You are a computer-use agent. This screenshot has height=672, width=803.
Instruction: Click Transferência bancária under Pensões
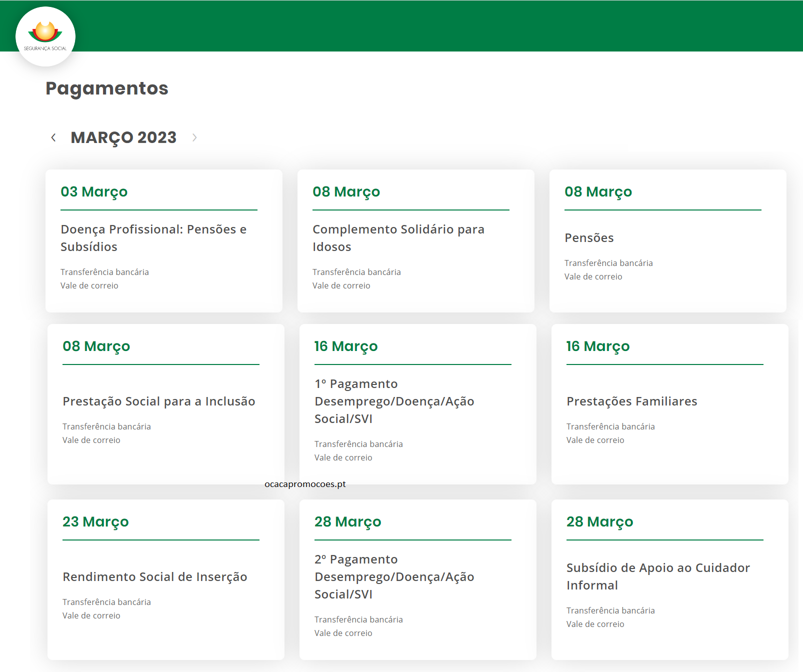coord(608,263)
